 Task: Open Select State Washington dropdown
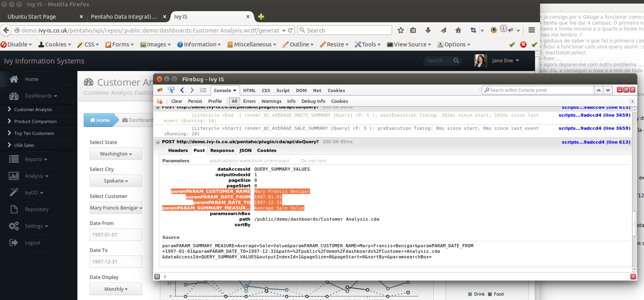[x=115, y=154]
